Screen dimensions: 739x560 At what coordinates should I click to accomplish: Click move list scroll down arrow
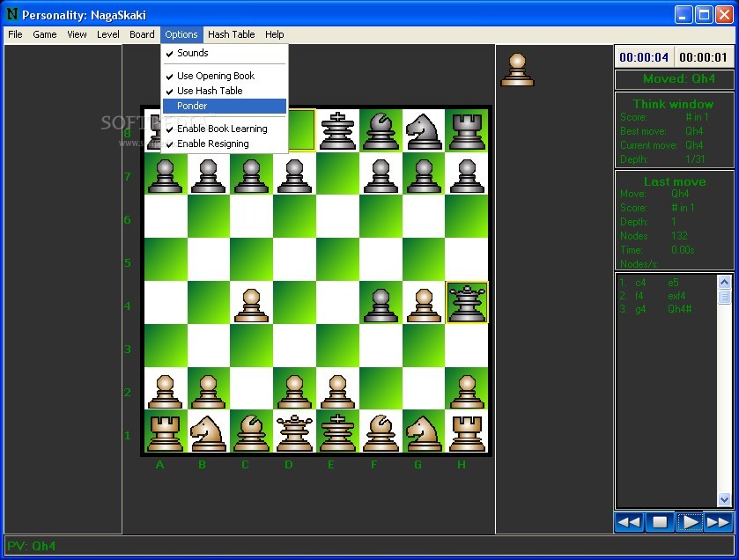(x=724, y=499)
